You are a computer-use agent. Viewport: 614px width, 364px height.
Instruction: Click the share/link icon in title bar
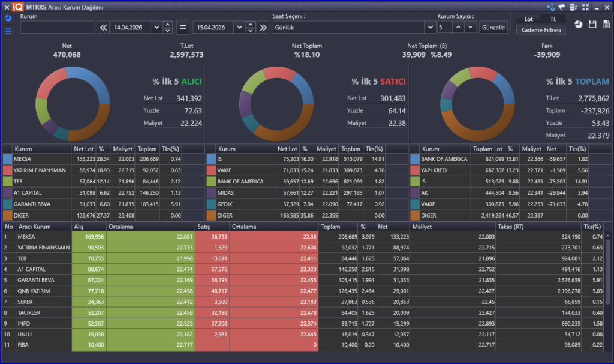[550, 7]
